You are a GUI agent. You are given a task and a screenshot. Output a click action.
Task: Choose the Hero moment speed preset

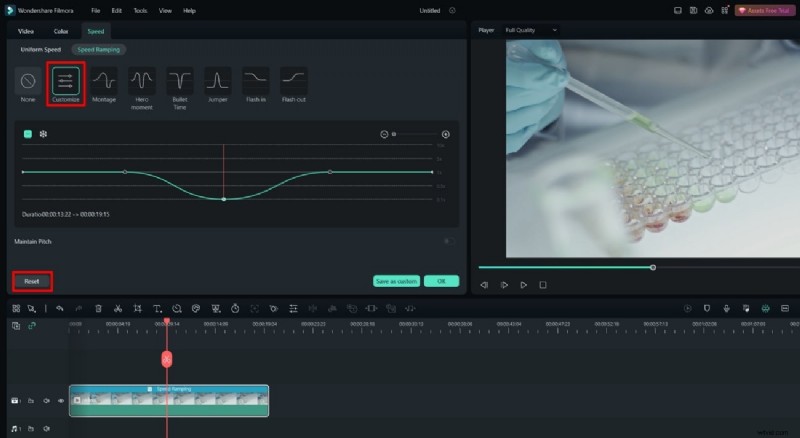tap(142, 82)
